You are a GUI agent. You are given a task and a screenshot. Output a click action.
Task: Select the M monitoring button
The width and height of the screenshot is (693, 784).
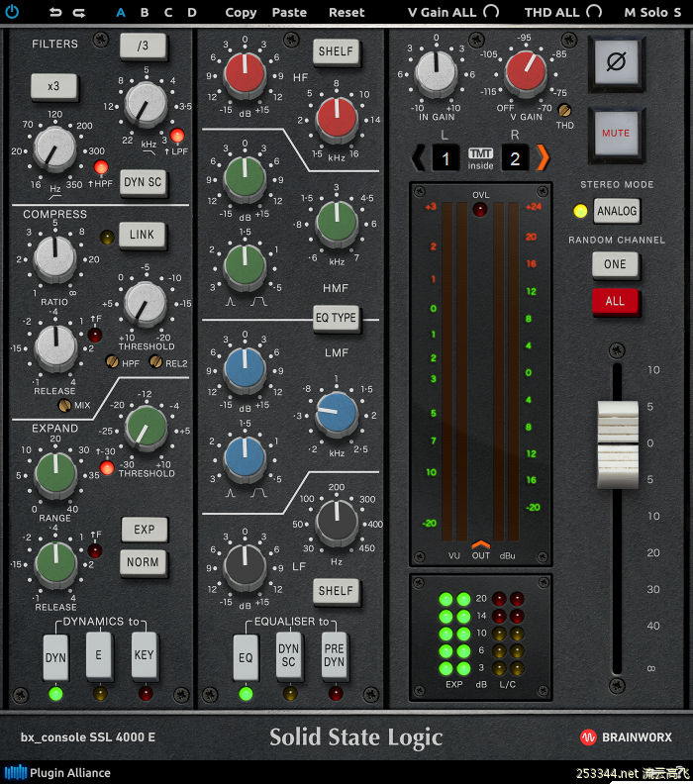click(x=630, y=13)
